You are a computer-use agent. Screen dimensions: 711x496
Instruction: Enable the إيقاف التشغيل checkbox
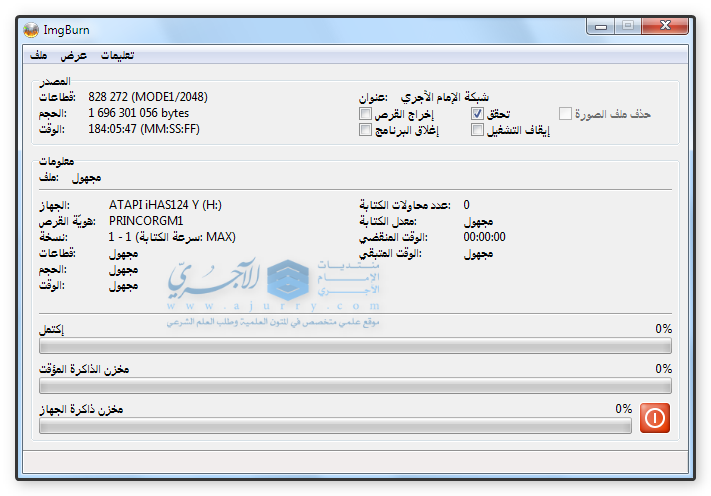pyautogui.click(x=478, y=130)
